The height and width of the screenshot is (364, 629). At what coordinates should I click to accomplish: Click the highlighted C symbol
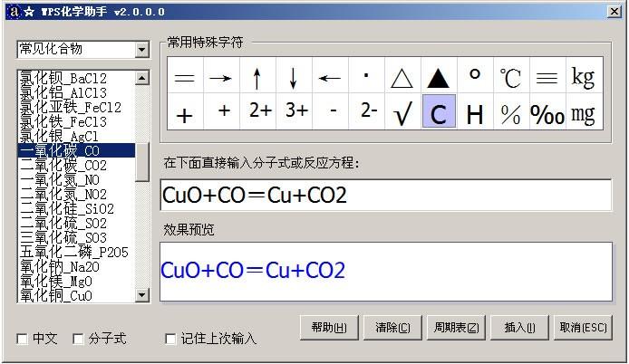coord(439,112)
